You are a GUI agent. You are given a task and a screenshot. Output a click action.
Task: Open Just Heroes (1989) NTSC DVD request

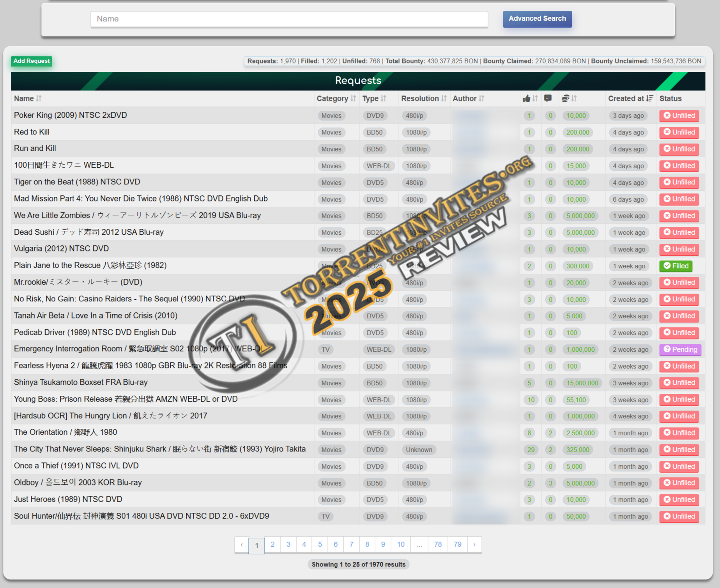[x=68, y=499]
